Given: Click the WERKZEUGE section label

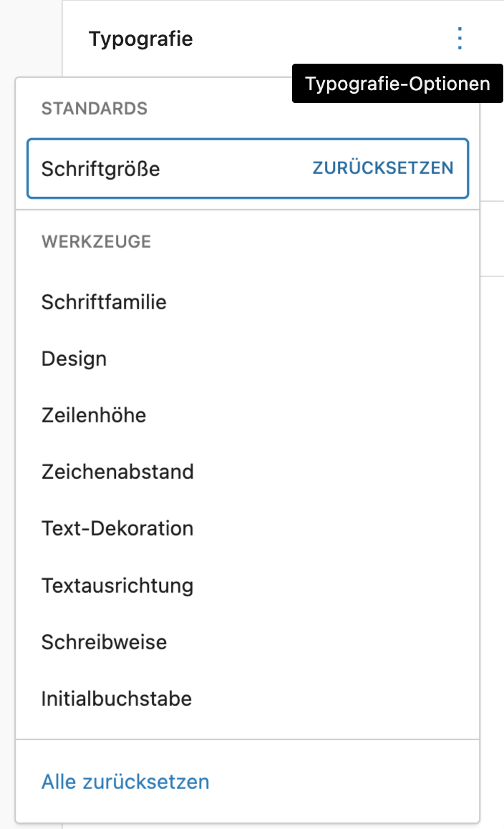Looking at the screenshot, I should [x=96, y=242].
